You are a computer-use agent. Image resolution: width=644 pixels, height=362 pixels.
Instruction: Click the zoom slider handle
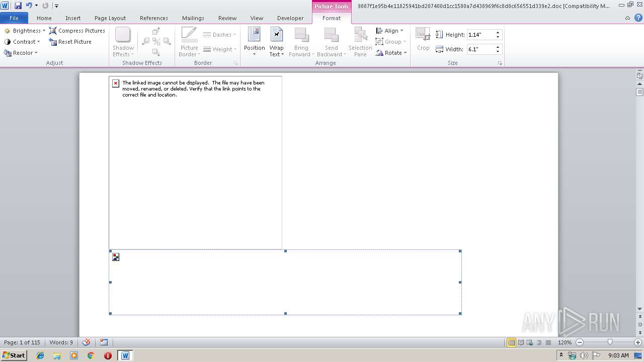610,342
